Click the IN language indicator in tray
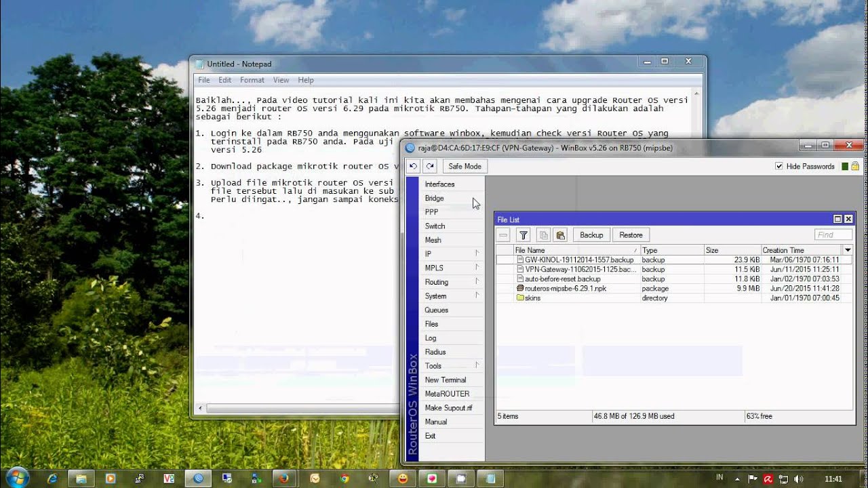 point(719,478)
